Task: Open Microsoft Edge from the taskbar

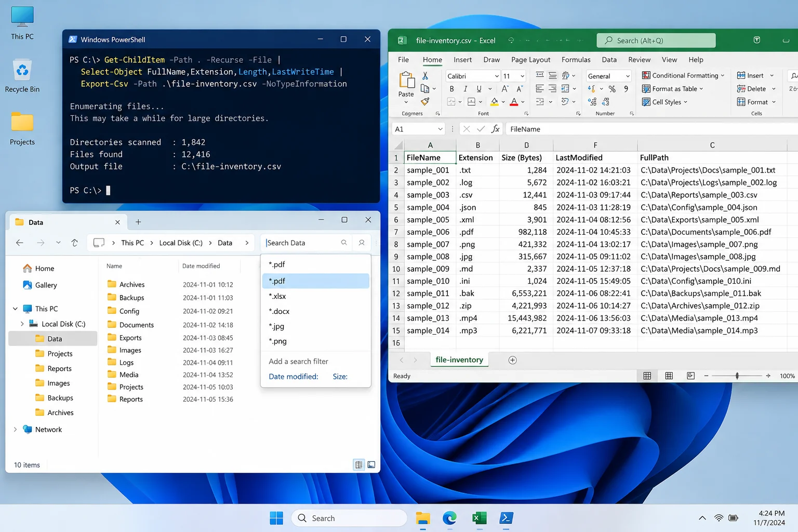Action: (x=449, y=518)
